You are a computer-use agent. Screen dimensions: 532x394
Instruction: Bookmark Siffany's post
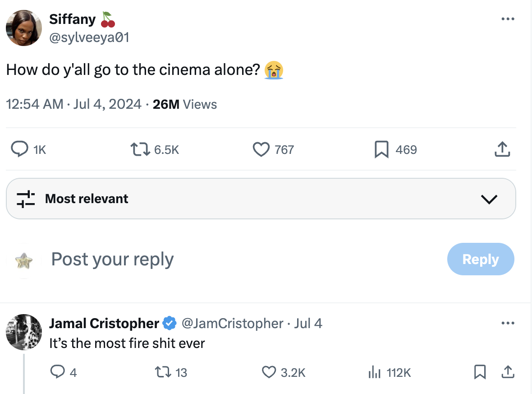click(x=381, y=149)
